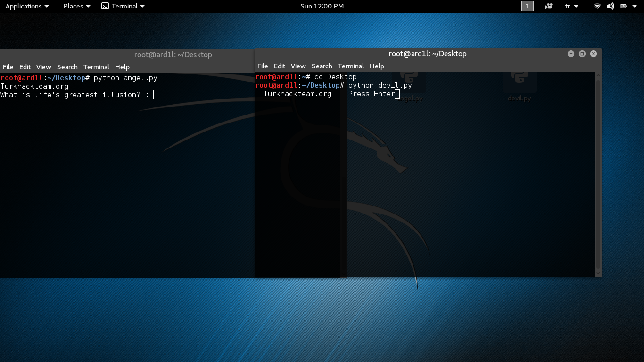Viewport: 644px width, 362px height.
Task: Open the tr keyboard layout dropdown
Action: (571, 6)
